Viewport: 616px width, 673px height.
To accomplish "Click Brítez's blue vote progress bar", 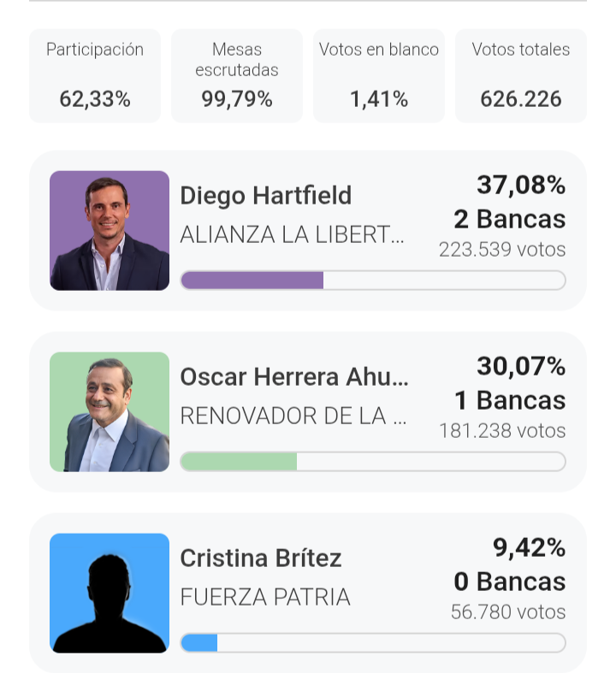I will [373, 643].
